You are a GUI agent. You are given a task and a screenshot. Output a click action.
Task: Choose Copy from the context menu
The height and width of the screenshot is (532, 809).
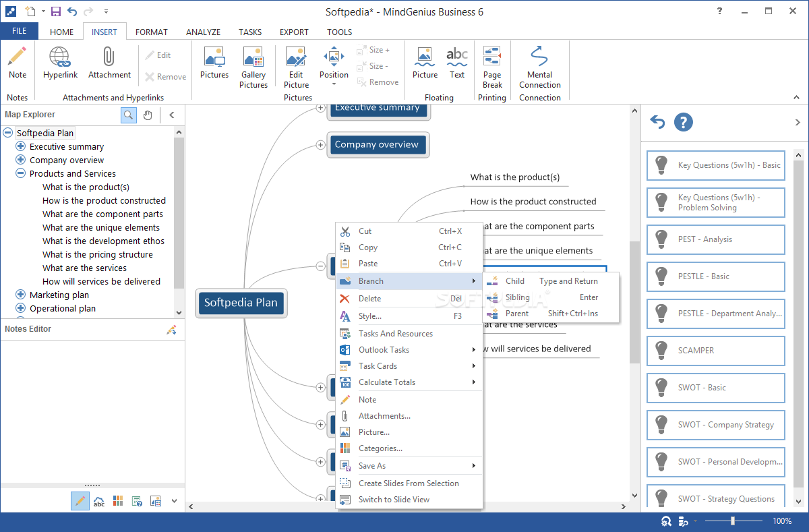point(409,247)
